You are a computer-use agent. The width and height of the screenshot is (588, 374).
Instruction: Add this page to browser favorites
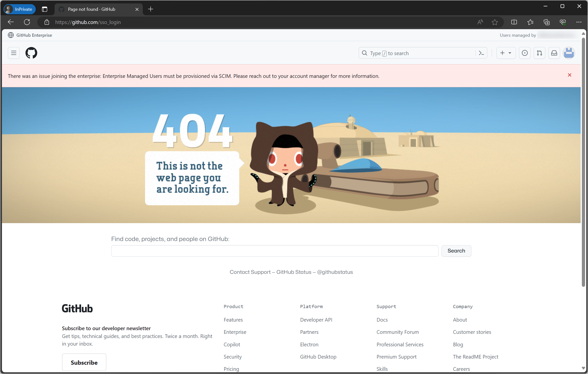tap(495, 22)
